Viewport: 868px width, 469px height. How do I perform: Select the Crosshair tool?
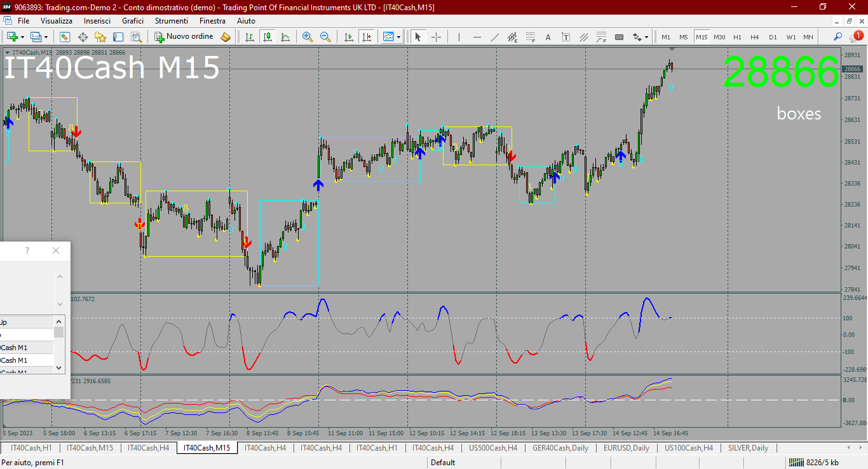(436, 37)
